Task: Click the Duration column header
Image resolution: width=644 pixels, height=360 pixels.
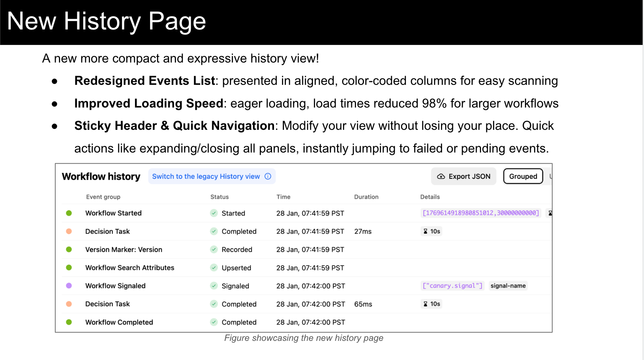Action: pyautogui.click(x=366, y=197)
